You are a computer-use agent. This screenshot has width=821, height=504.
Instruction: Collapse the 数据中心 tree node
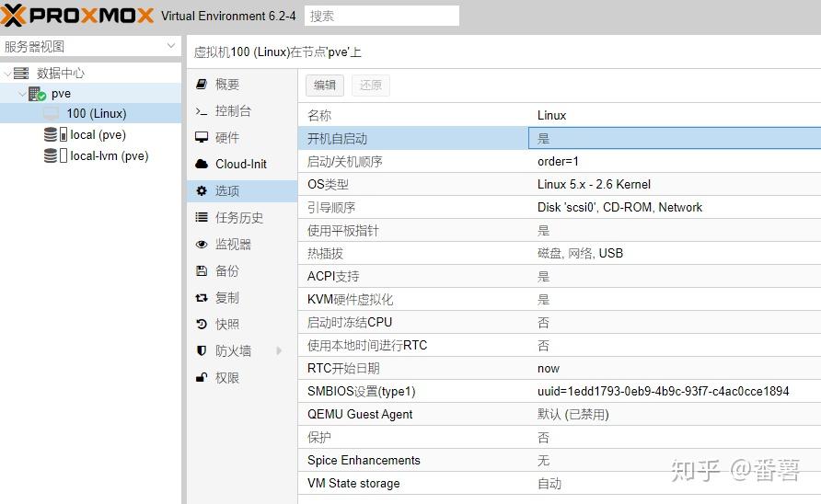8,73
